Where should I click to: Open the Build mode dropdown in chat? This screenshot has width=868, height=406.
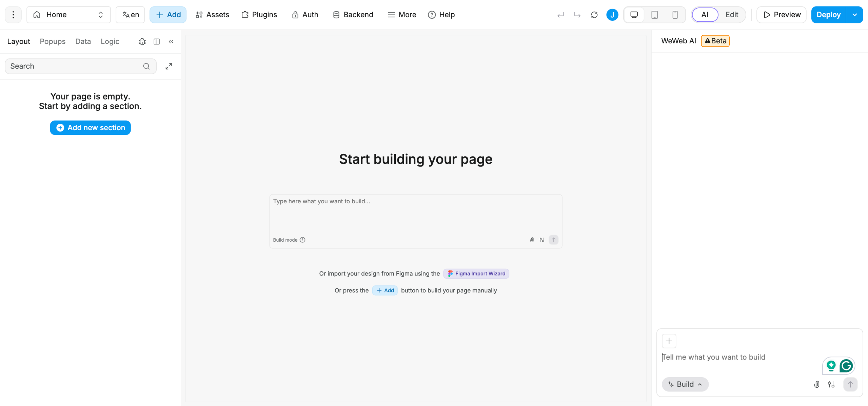[685, 384]
